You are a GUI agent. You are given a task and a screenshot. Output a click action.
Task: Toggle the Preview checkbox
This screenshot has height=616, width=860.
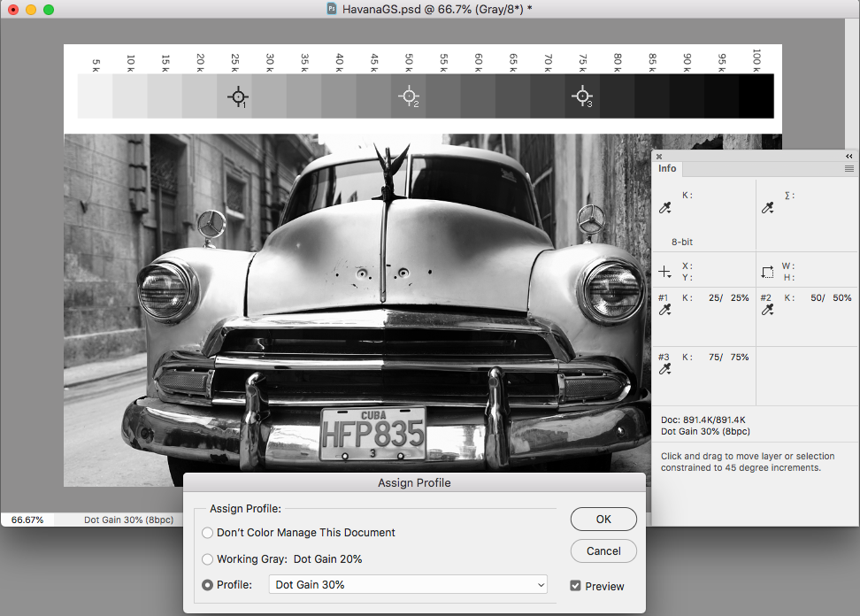pyautogui.click(x=576, y=586)
